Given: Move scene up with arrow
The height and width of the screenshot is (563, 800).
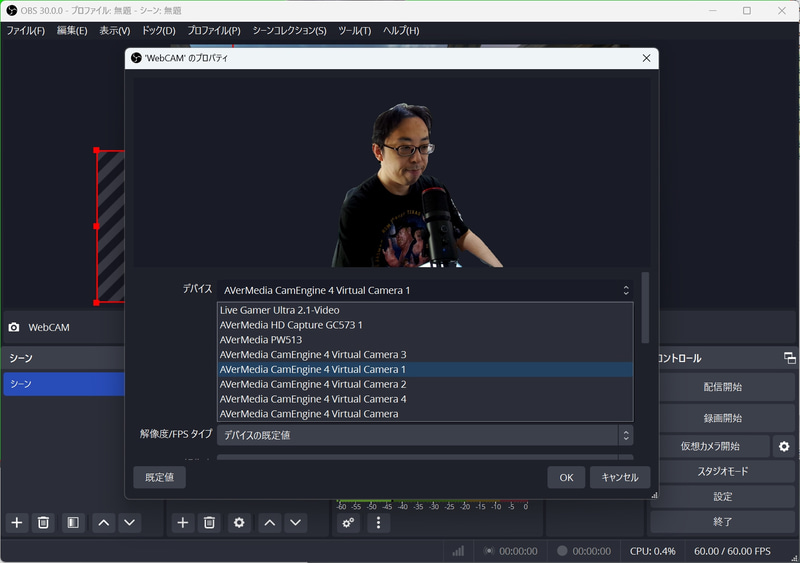Looking at the screenshot, I should pos(104,523).
